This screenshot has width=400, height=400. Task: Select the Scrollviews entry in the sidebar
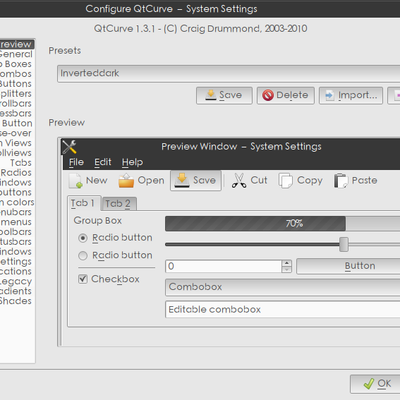pos(17,153)
